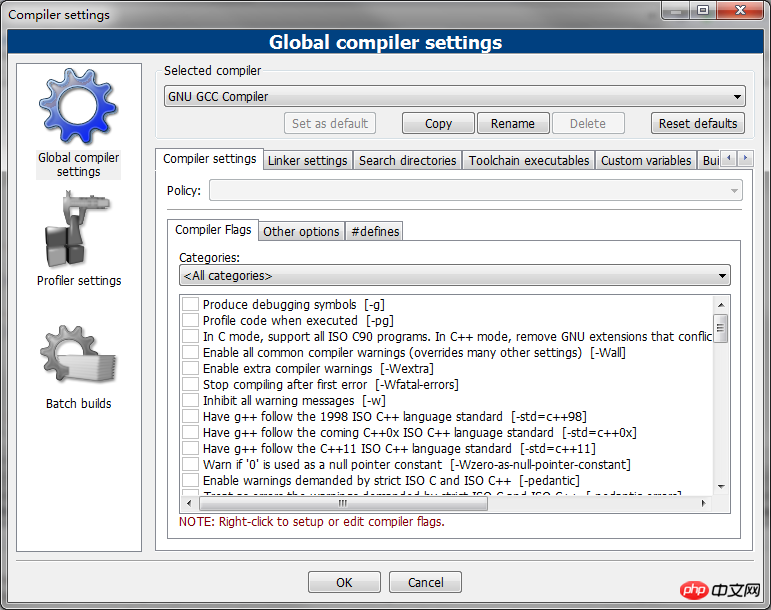The width and height of the screenshot is (771, 610).
Task: Check the C++0x language standard flag
Action: (190, 432)
